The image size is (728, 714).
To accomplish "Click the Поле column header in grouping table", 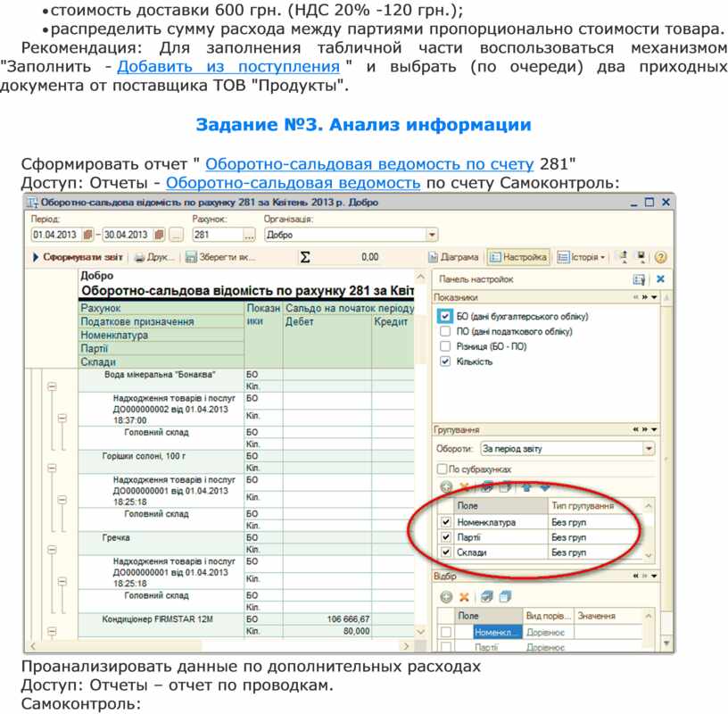I will tap(500, 506).
